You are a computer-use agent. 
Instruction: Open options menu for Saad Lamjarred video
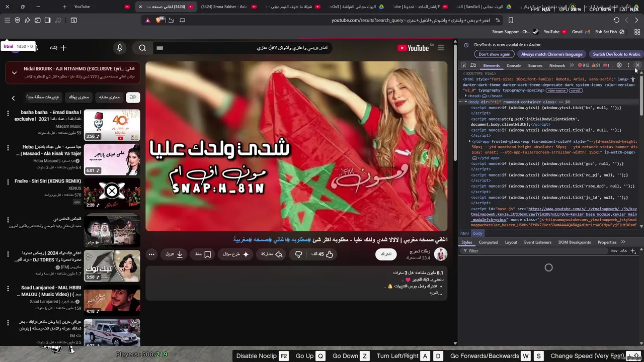[x=8, y=289]
